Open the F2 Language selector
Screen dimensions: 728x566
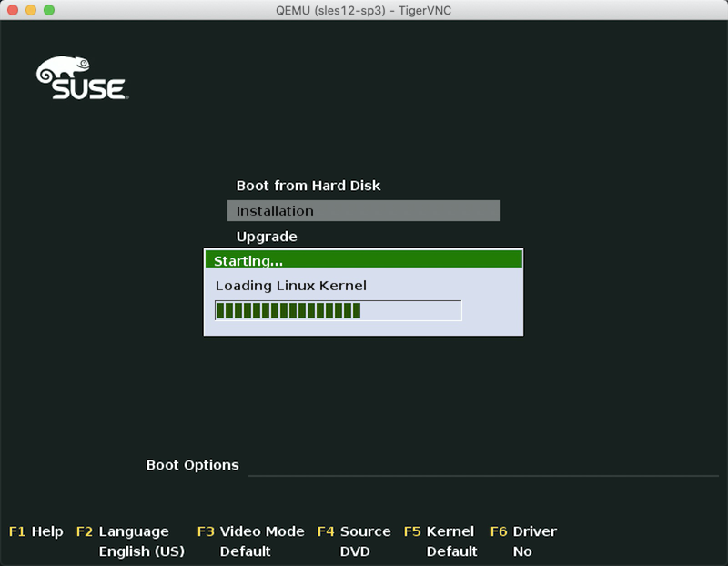[123, 531]
